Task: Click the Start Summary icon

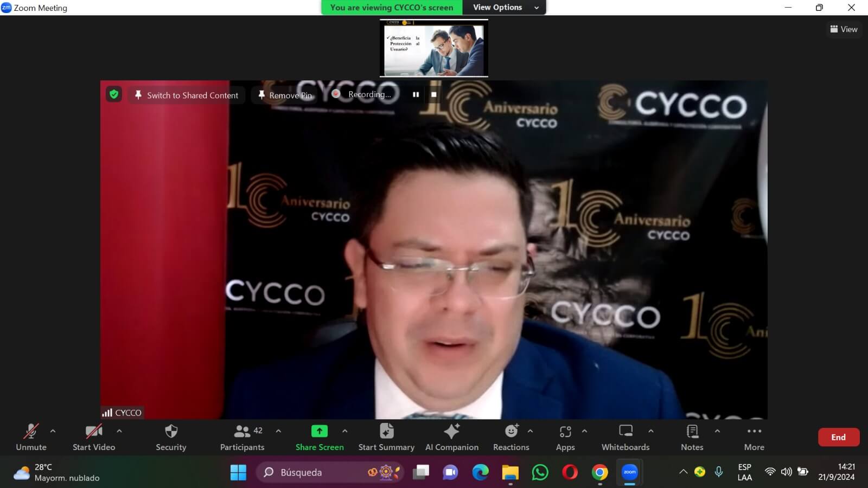Action: (x=386, y=432)
